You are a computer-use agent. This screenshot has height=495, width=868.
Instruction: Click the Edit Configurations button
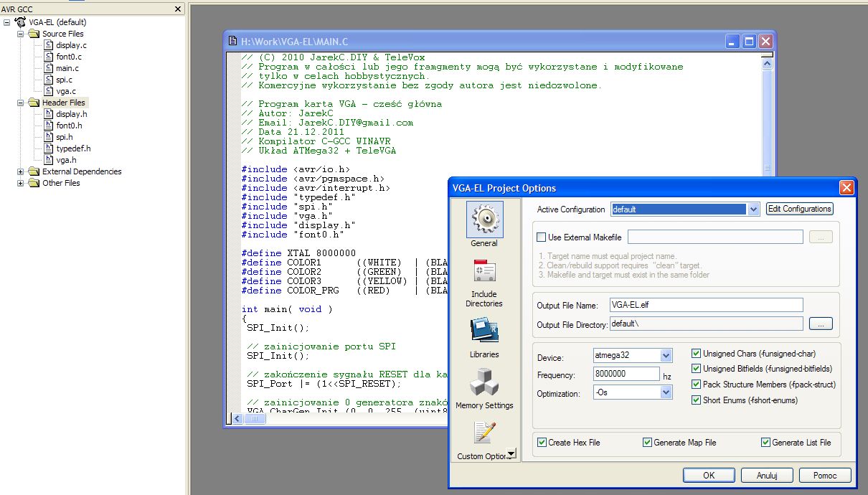click(800, 209)
